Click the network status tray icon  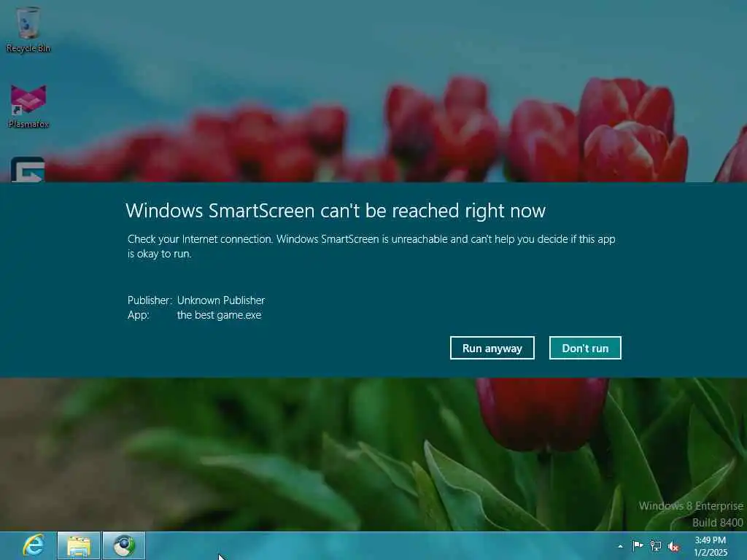point(656,546)
